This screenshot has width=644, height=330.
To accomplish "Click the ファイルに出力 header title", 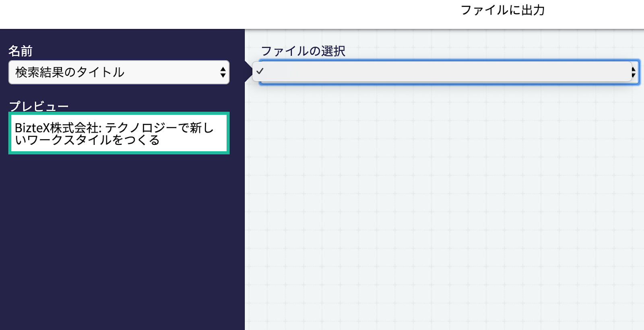I will [502, 10].
